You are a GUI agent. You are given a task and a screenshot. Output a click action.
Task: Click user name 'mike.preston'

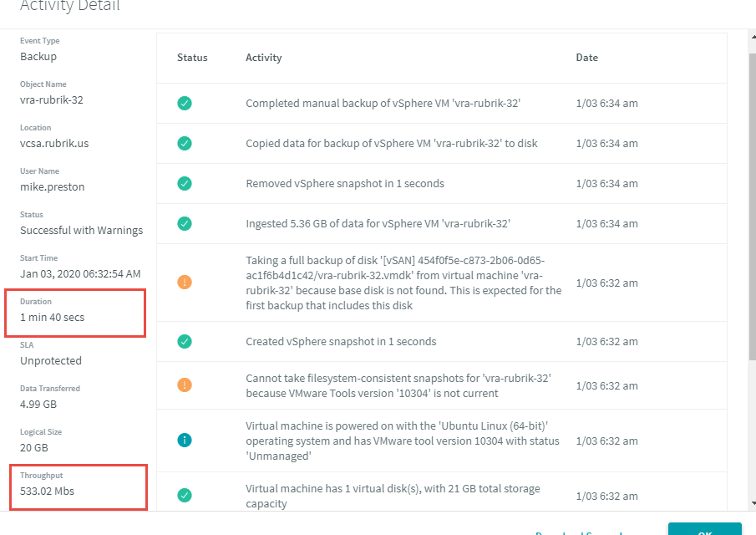(52, 186)
